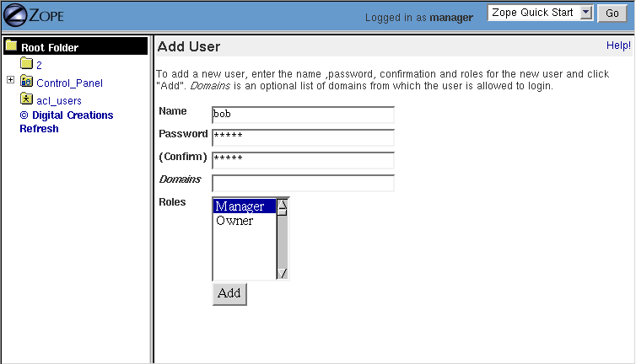Refresh the navigation tree

pos(39,129)
